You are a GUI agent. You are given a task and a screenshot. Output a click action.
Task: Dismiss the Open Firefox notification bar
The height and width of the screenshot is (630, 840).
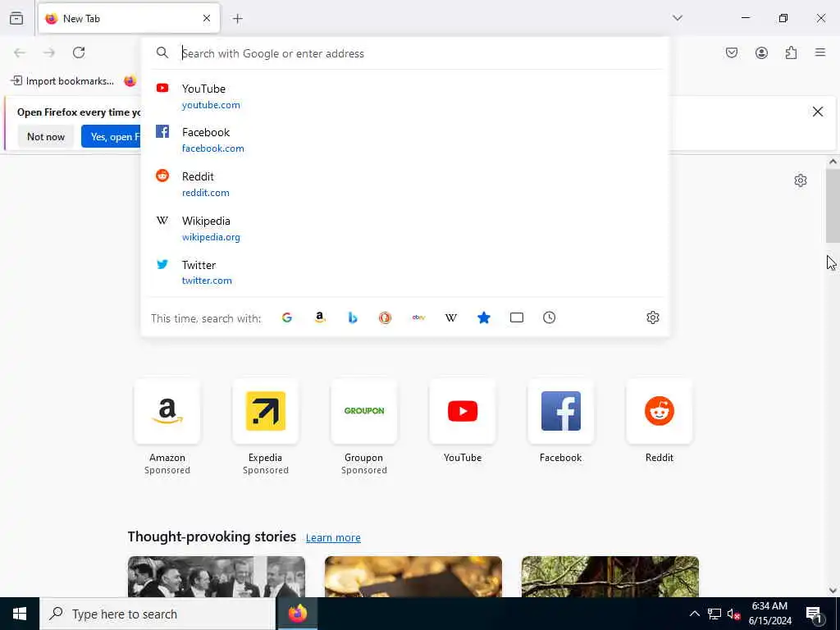point(818,112)
